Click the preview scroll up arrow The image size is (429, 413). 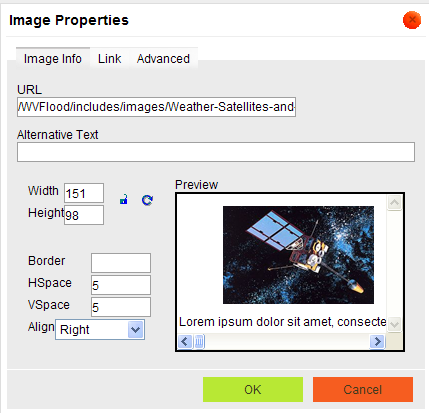pos(394,202)
